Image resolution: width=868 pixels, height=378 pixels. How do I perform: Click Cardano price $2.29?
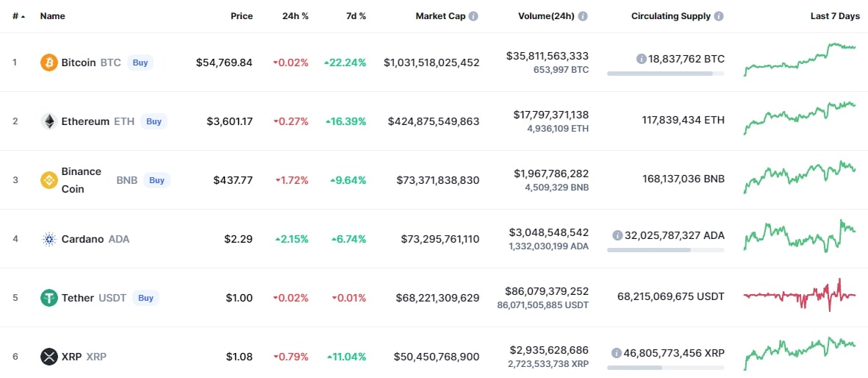(239, 240)
